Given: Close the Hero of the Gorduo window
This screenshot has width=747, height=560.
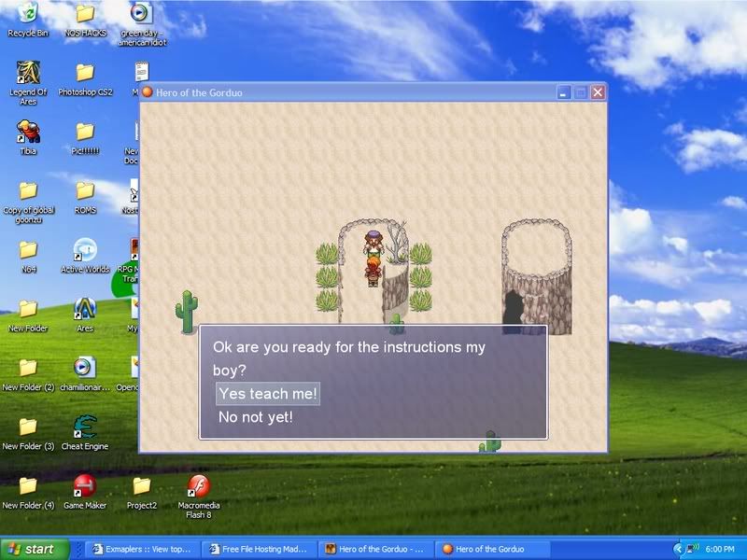Looking at the screenshot, I should [598, 92].
